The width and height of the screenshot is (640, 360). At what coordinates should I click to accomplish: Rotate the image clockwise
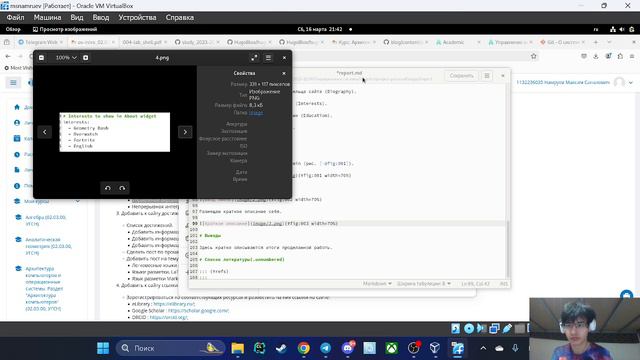pyautogui.click(x=122, y=188)
